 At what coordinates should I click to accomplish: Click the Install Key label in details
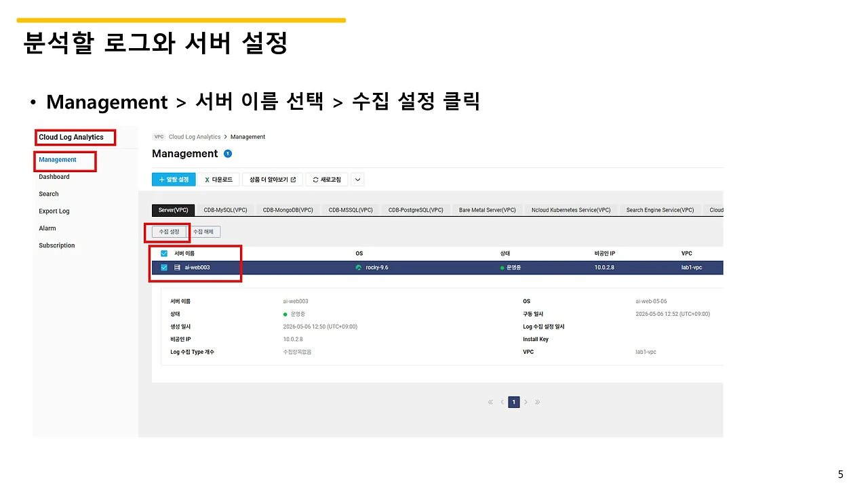(536, 340)
